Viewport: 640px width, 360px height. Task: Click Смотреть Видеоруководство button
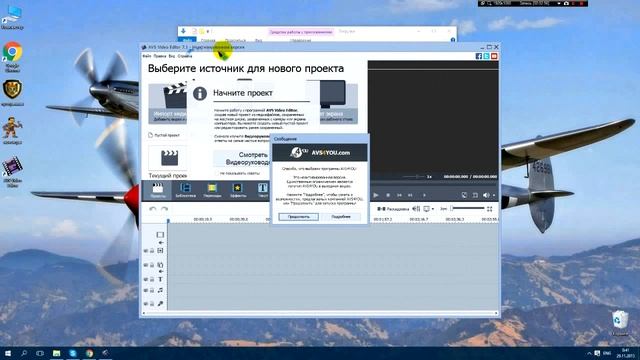(x=243, y=158)
